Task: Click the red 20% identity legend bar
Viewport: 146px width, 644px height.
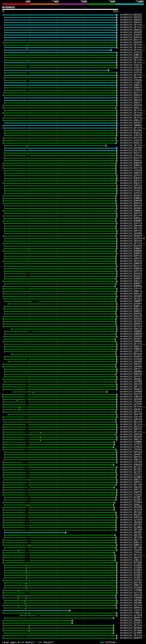Action: pos(16,4)
